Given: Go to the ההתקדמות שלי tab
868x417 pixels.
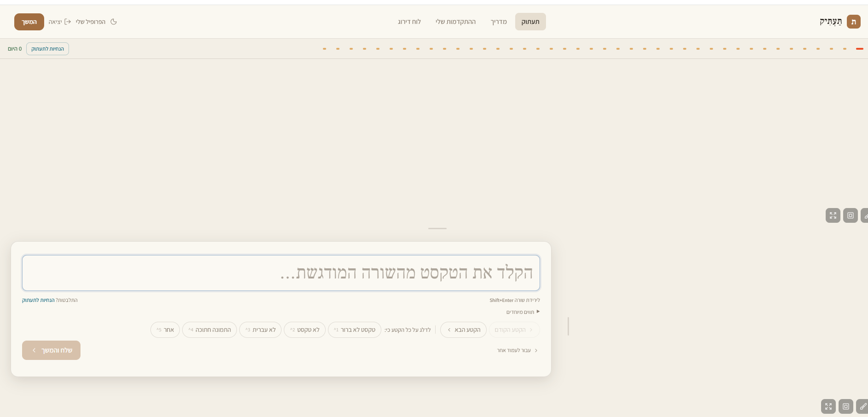Looking at the screenshot, I should point(455,22).
